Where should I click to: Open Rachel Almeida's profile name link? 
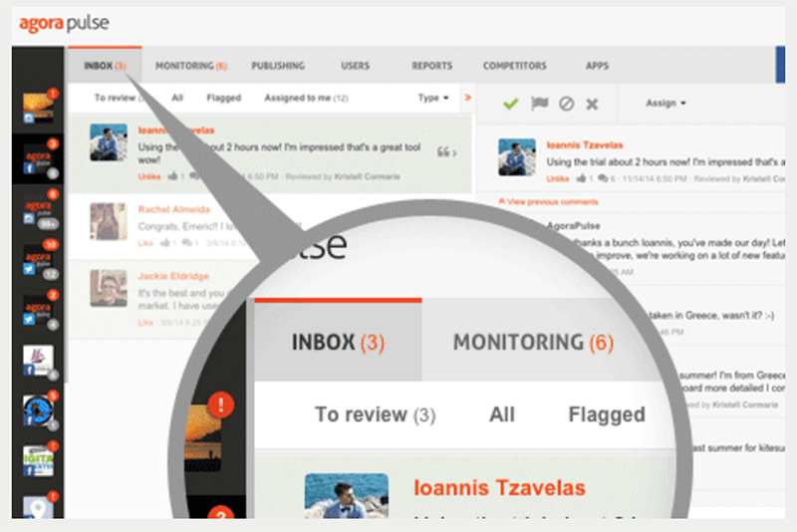tap(173, 209)
